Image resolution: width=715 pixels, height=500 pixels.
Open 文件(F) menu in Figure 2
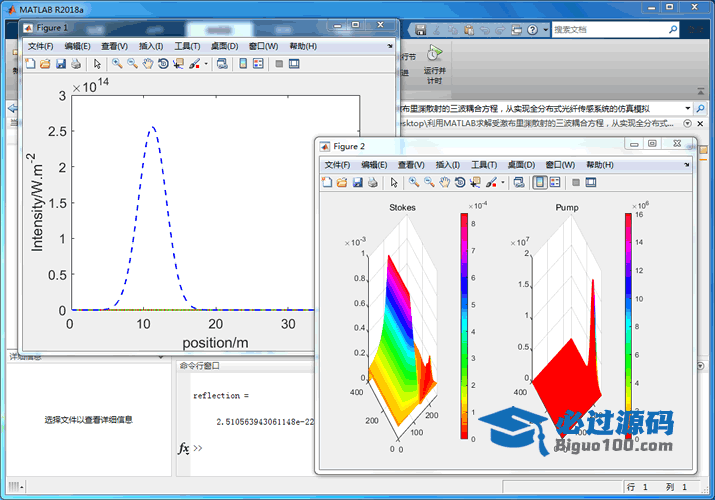(337, 165)
